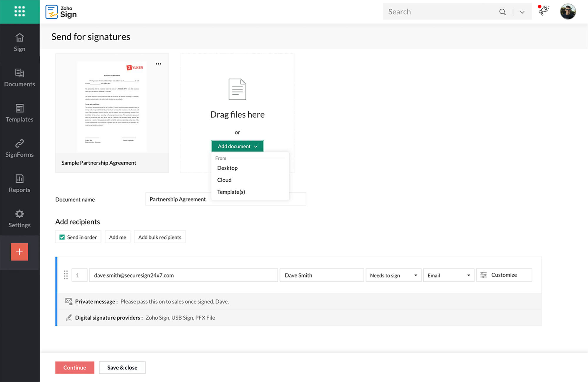This screenshot has height=382, width=588.
Task: Open the apps grid launcher
Action: (x=19, y=11)
